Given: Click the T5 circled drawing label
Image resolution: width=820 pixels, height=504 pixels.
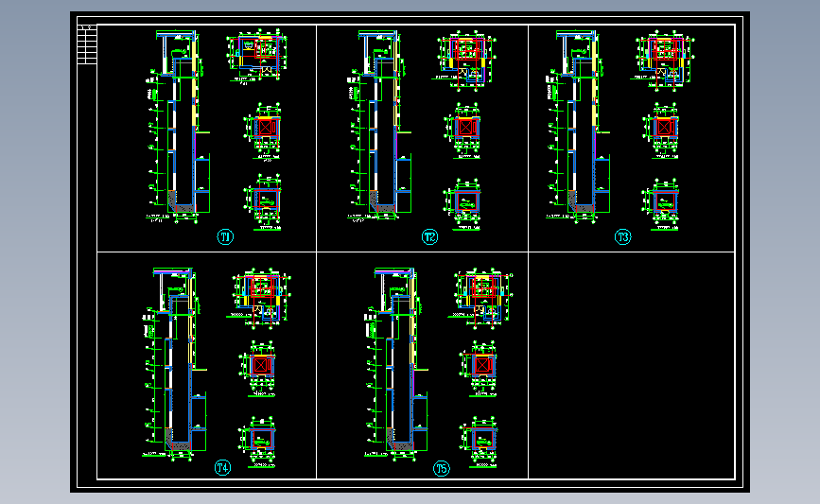Looking at the screenshot, I should 442,468.
